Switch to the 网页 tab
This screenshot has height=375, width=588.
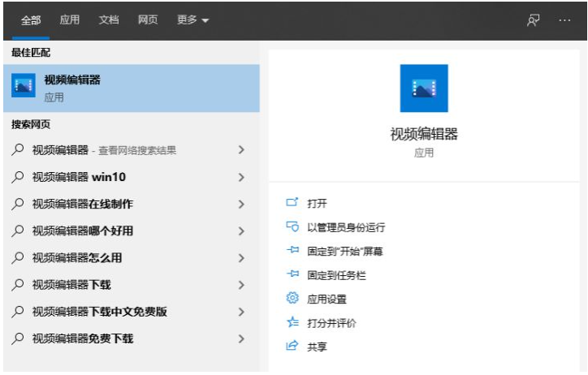148,19
